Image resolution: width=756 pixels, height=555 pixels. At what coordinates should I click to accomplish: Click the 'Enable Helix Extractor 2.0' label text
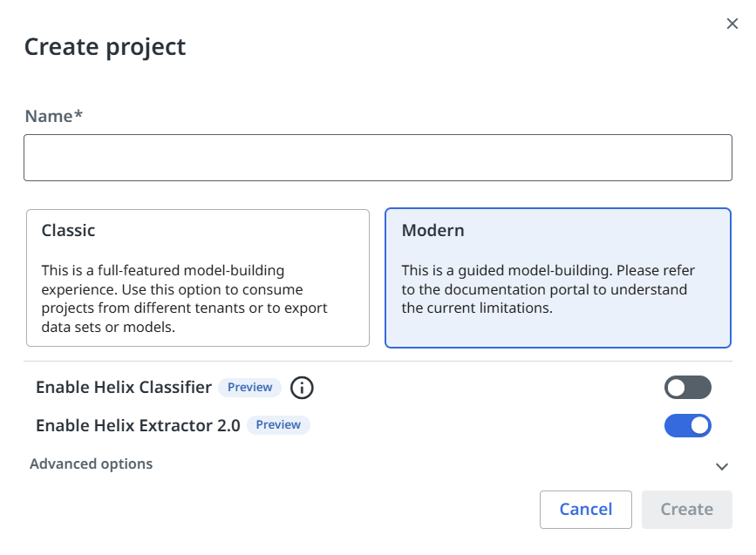(x=138, y=425)
